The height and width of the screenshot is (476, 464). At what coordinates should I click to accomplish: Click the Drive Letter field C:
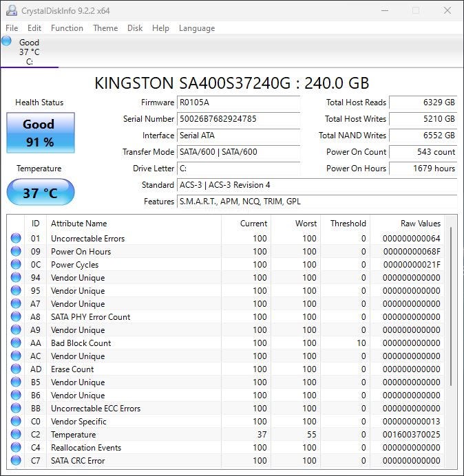point(238,168)
